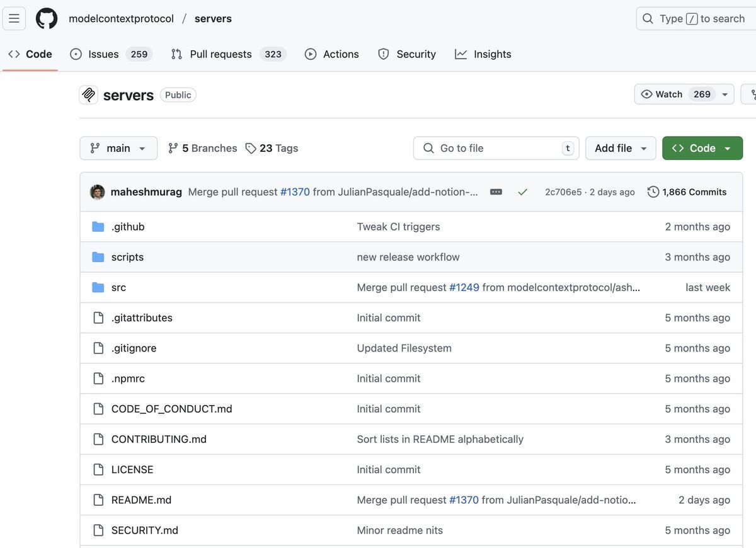Screen dimensions: 756x548
Task: Click the LICENSE file icon
Action: click(98, 469)
